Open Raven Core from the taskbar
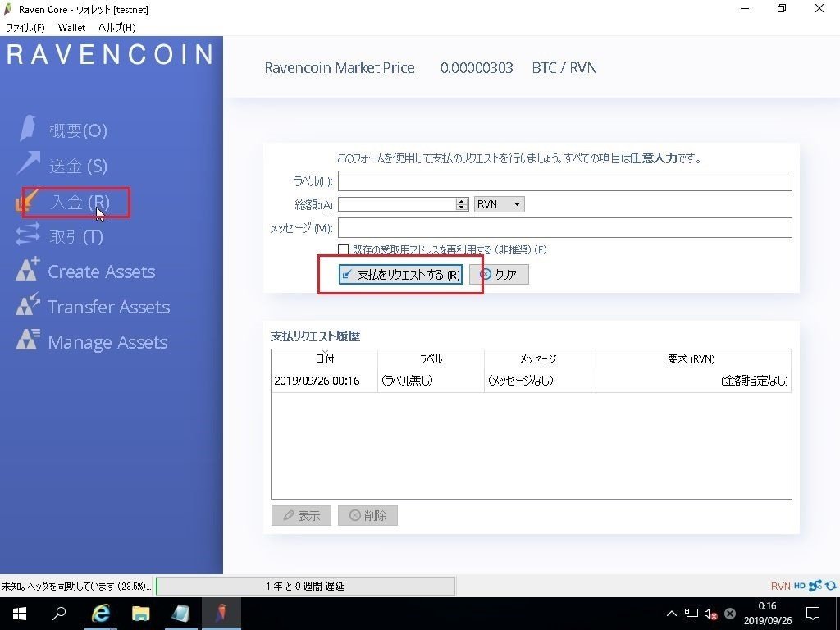 (219, 613)
